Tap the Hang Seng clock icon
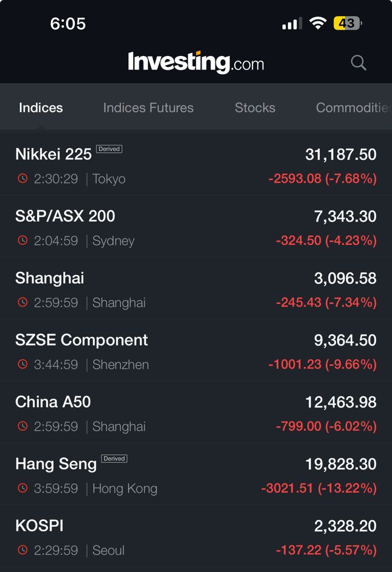Image resolution: width=392 pixels, height=572 pixels. click(x=23, y=488)
